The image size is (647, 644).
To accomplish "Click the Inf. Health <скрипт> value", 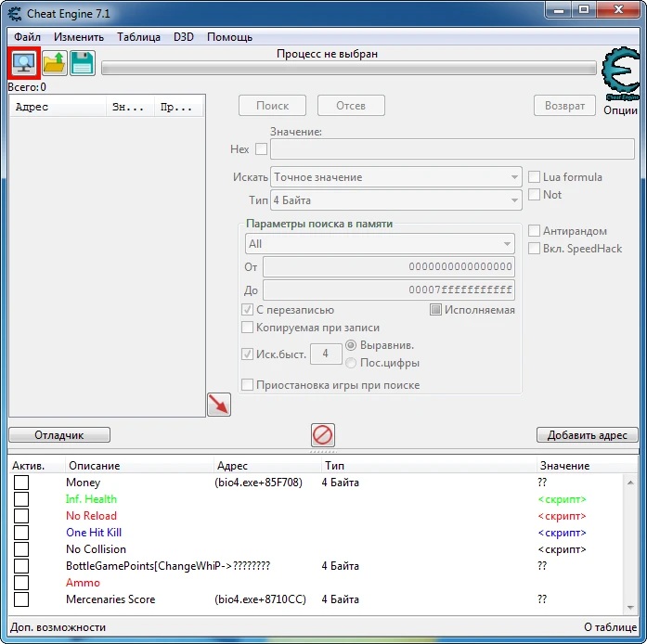I will 562,499.
